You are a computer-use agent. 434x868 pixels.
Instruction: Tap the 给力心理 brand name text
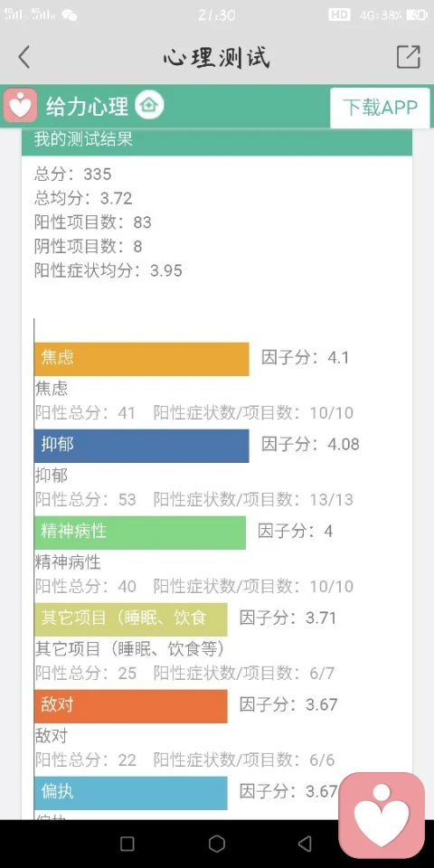[87, 107]
